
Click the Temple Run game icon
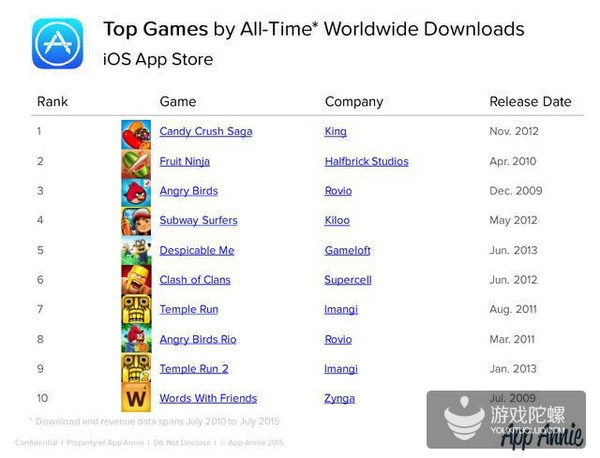point(136,310)
